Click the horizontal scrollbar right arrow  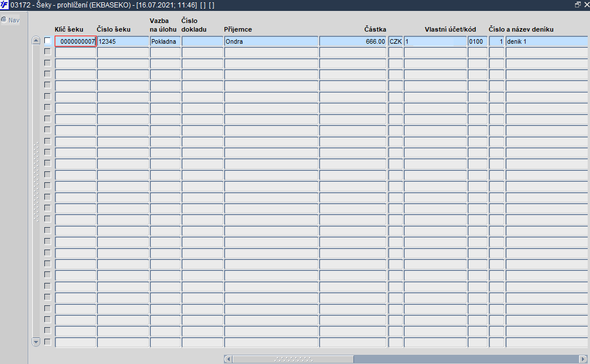tap(583, 359)
